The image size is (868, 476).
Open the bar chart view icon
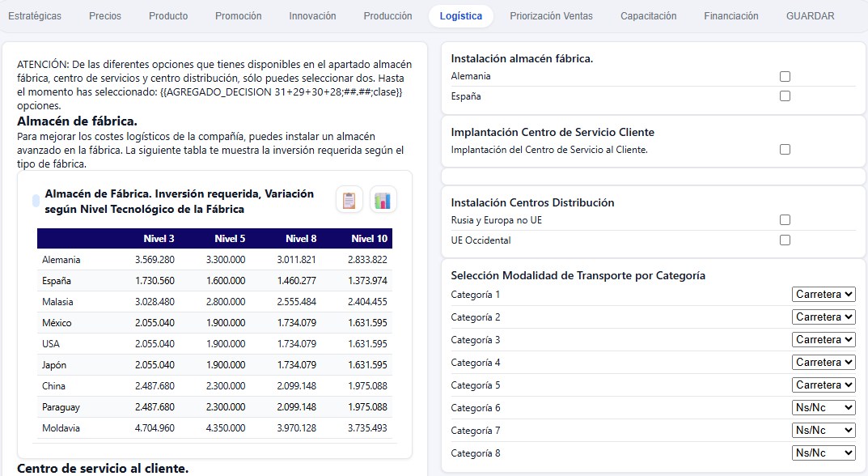[383, 200]
